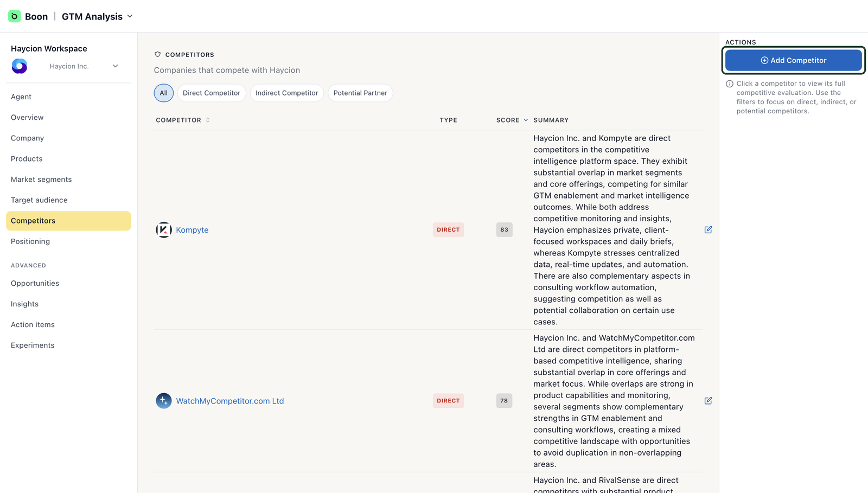The image size is (868, 493).
Task: Sort by the Competitor column arrows
Action: coord(208,120)
